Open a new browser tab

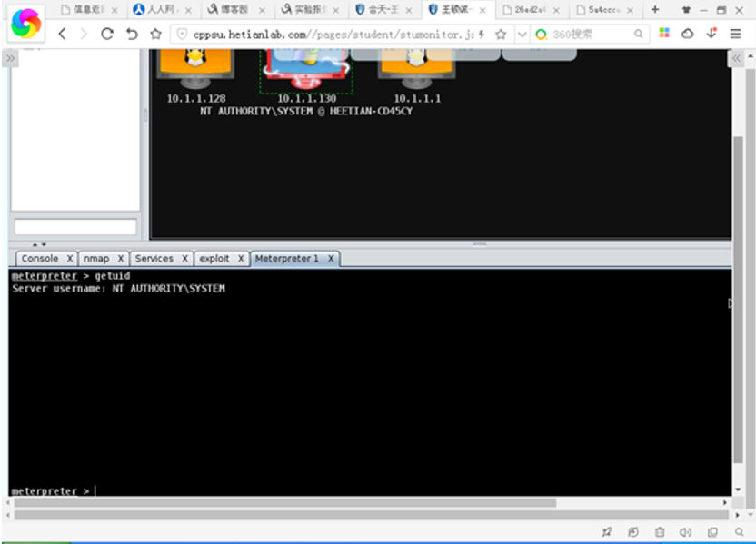click(655, 10)
